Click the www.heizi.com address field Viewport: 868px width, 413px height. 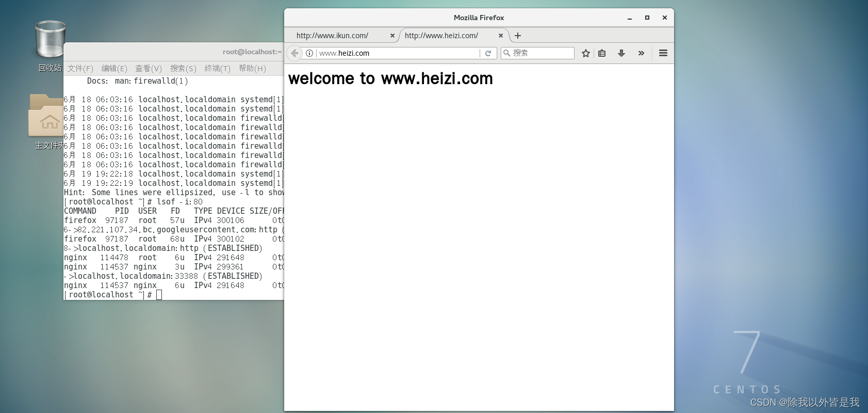397,53
